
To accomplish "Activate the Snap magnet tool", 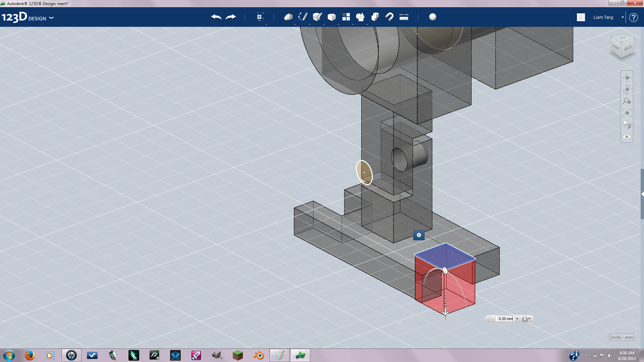I will [389, 17].
